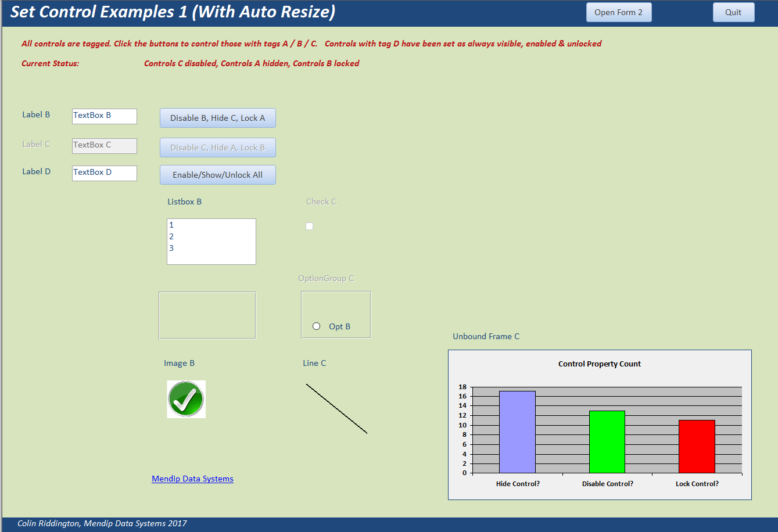Select the Opt B radio button
Viewport: 778px width, 532px height.
click(x=317, y=326)
